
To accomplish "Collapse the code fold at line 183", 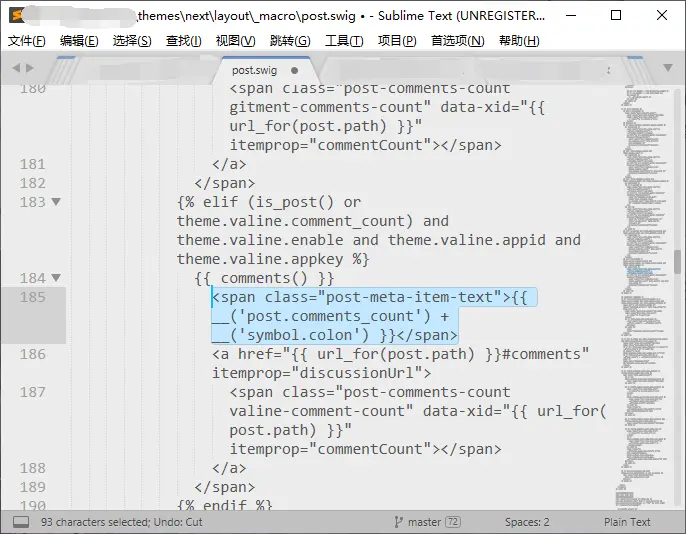I will tap(56, 202).
